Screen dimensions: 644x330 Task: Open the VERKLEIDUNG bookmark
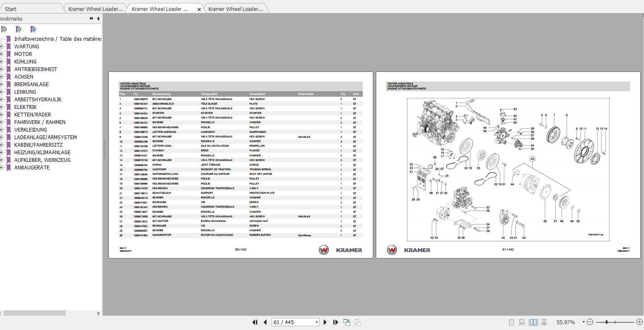point(31,130)
